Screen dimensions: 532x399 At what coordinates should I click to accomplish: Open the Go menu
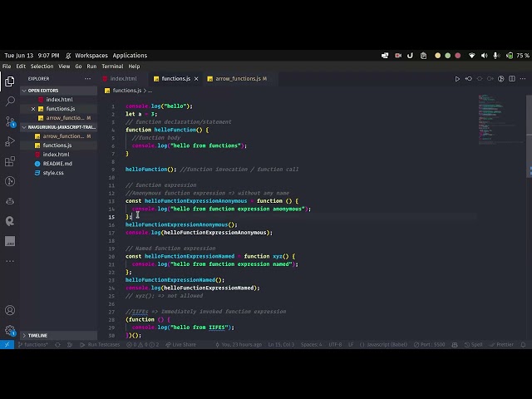click(x=78, y=66)
